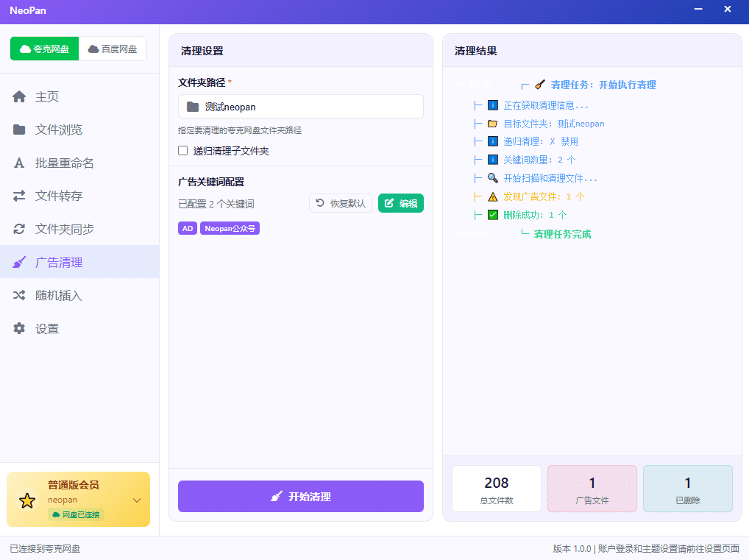Click the cloud icon on 百度网盘 tab
The width and height of the screenshot is (749, 560).
(x=93, y=49)
